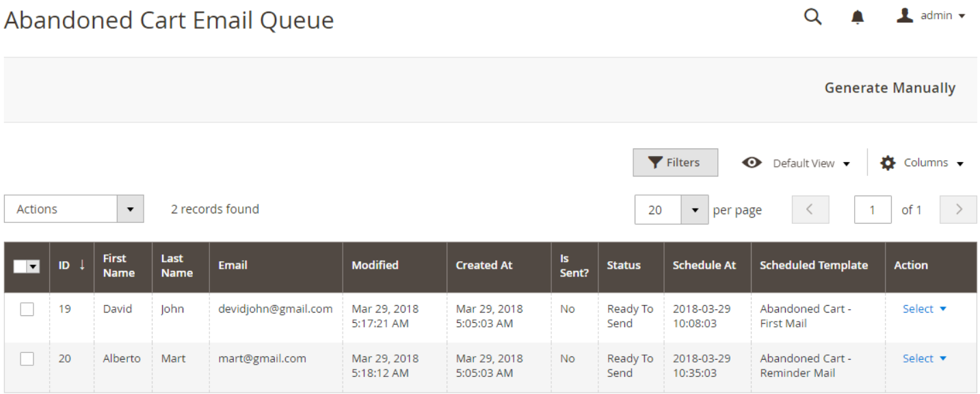This screenshot has width=980, height=394.
Task: View notifications via bell icon
Action: point(858,18)
